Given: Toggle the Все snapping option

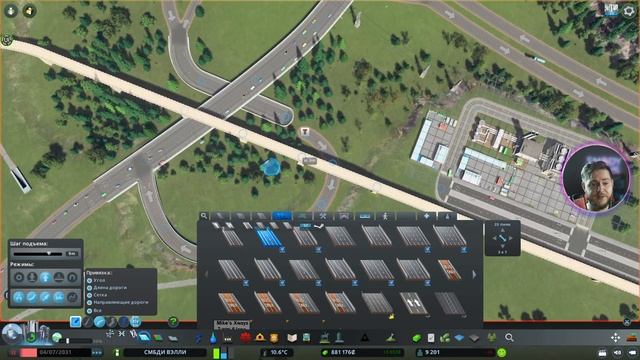Looking at the screenshot, I should [89, 310].
